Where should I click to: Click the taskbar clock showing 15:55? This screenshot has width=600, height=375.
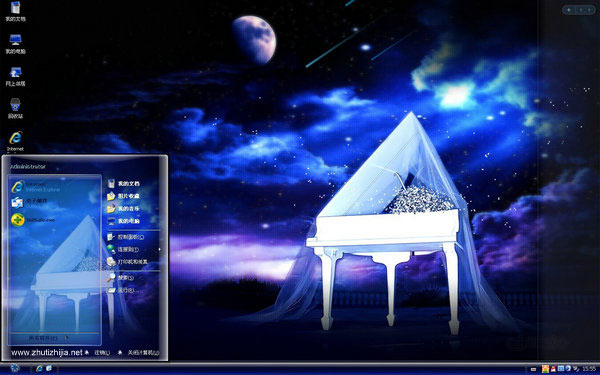[589, 369]
